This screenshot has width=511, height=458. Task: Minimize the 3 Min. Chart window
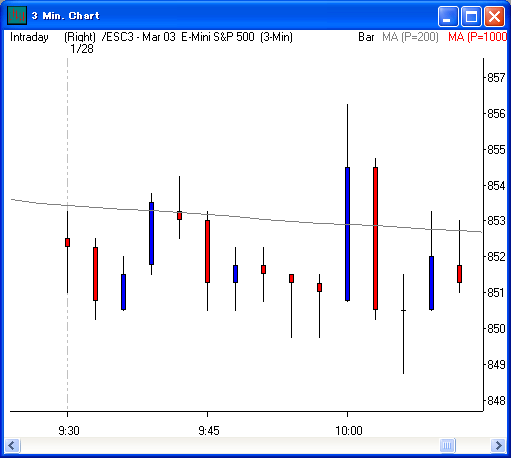(x=448, y=16)
